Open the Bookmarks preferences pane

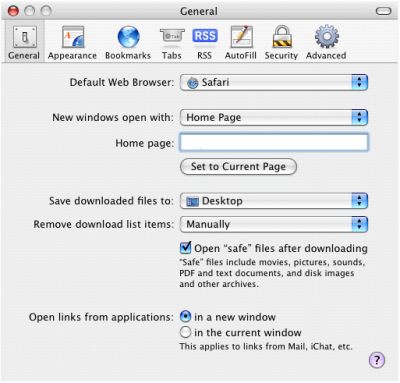click(128, 42)
